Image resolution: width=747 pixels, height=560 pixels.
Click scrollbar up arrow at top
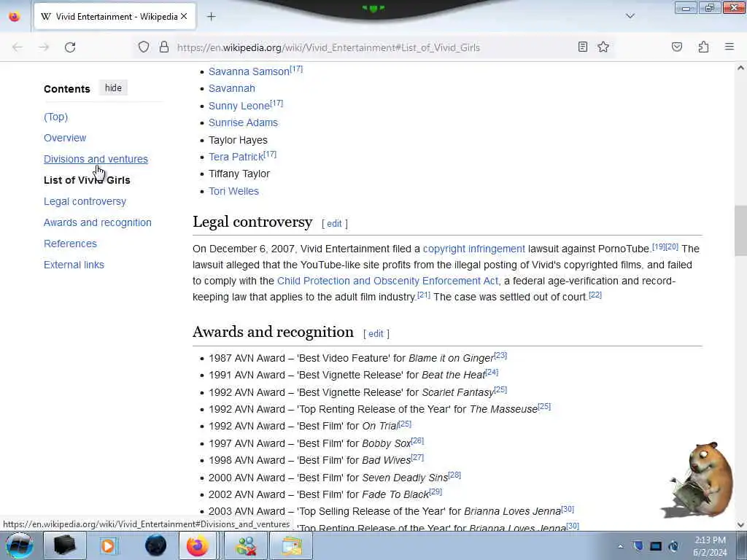pos(740,68)
